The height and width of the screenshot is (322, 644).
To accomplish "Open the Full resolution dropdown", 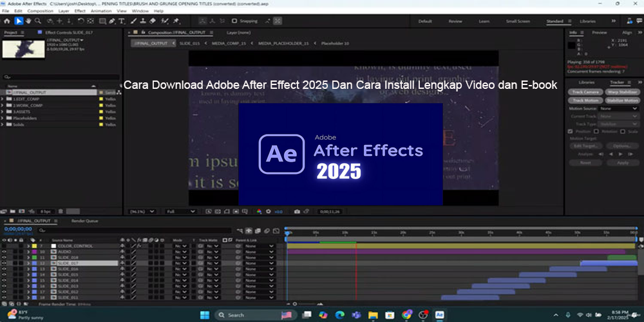I will click(x=180, y=211).
